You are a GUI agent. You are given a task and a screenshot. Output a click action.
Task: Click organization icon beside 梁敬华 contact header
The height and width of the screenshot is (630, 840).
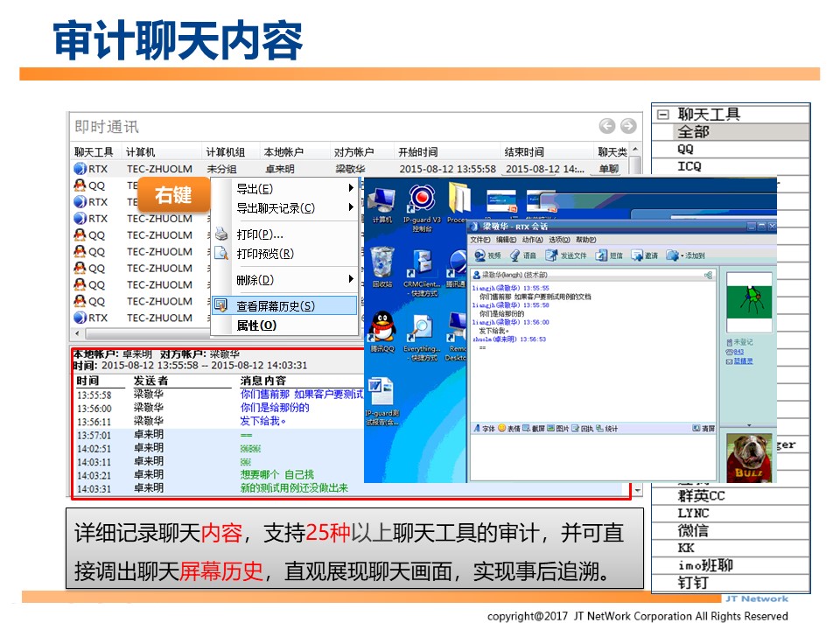[708, 275]
